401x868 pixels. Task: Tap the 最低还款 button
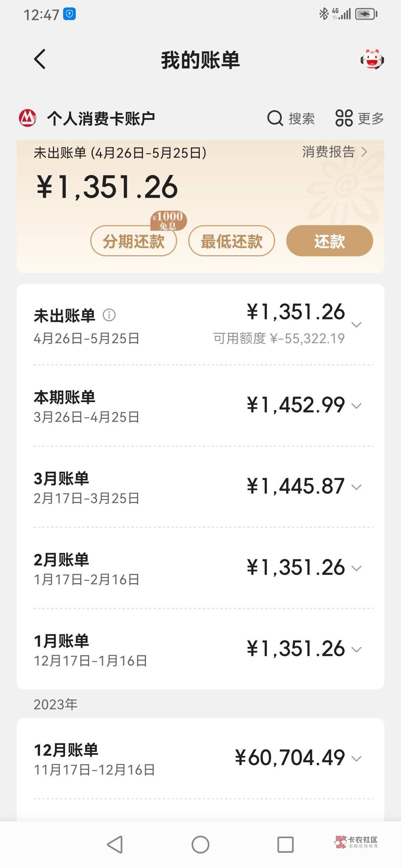[x=232, y=241]
